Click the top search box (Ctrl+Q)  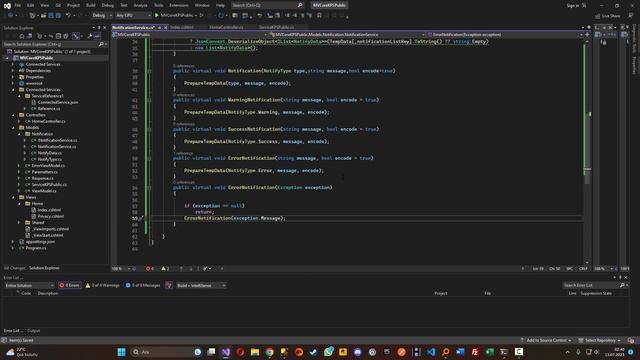[267, 5]
